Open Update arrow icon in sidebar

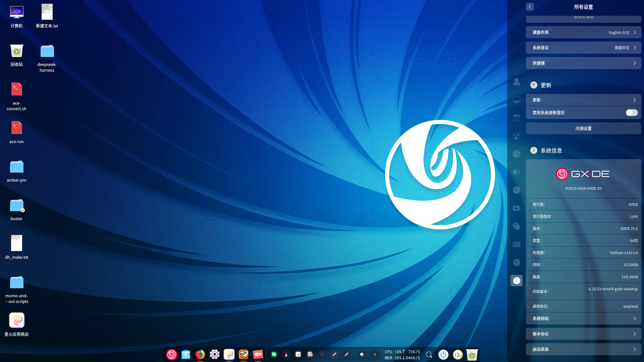(x=517, y=262)
